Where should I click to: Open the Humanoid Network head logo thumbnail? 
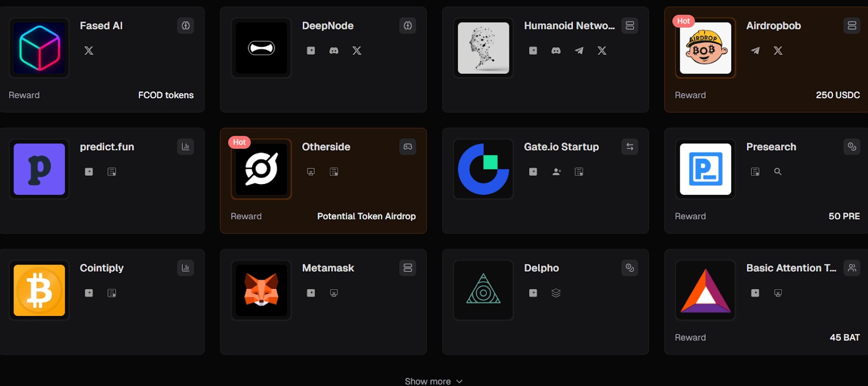483,48
